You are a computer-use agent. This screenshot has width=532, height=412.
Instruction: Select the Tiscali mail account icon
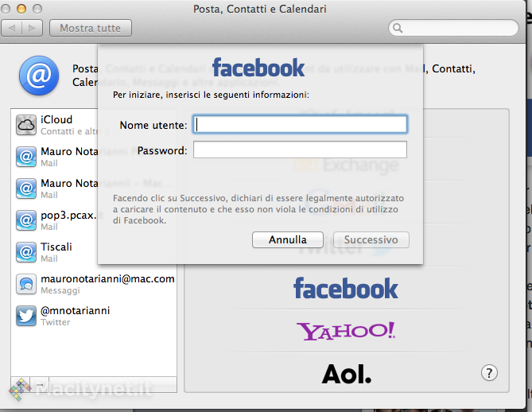tap(26, 252)
